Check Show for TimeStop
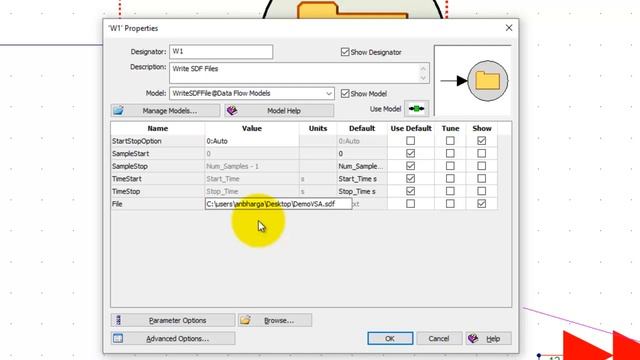This screenshot has height=360, width=640. (x=482, y=191)
